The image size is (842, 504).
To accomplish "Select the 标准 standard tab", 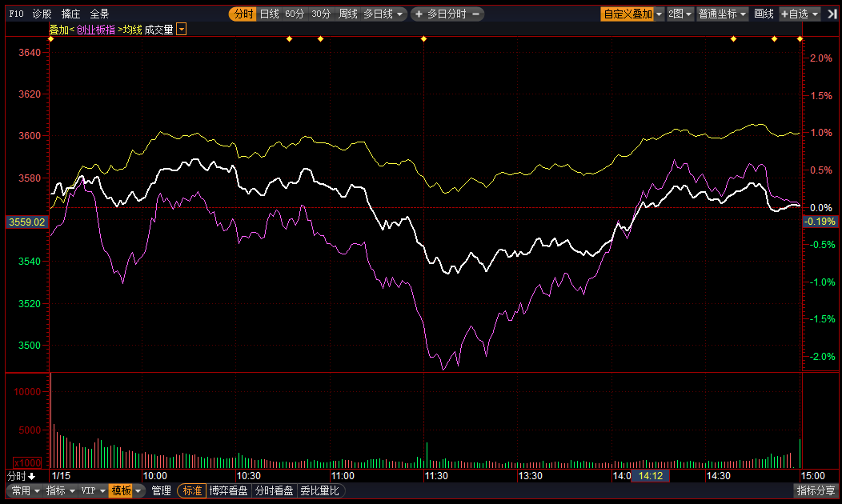I will coord(192,490).
